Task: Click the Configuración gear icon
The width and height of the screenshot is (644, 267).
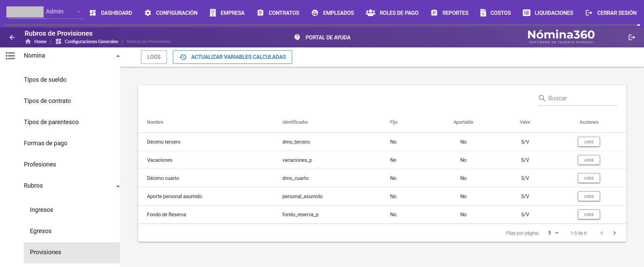Action: (x=148, y=13)
